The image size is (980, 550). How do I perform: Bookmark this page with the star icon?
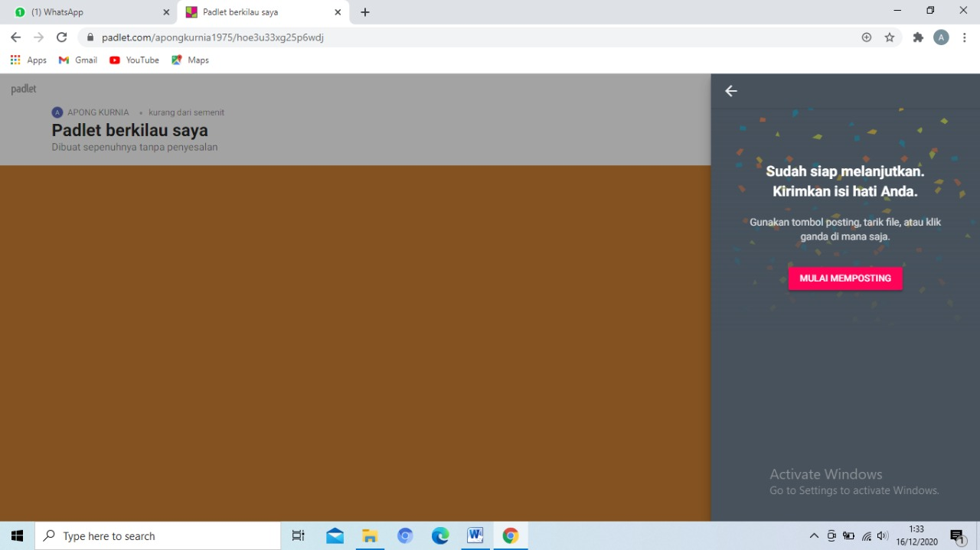(x=890, y=37)
